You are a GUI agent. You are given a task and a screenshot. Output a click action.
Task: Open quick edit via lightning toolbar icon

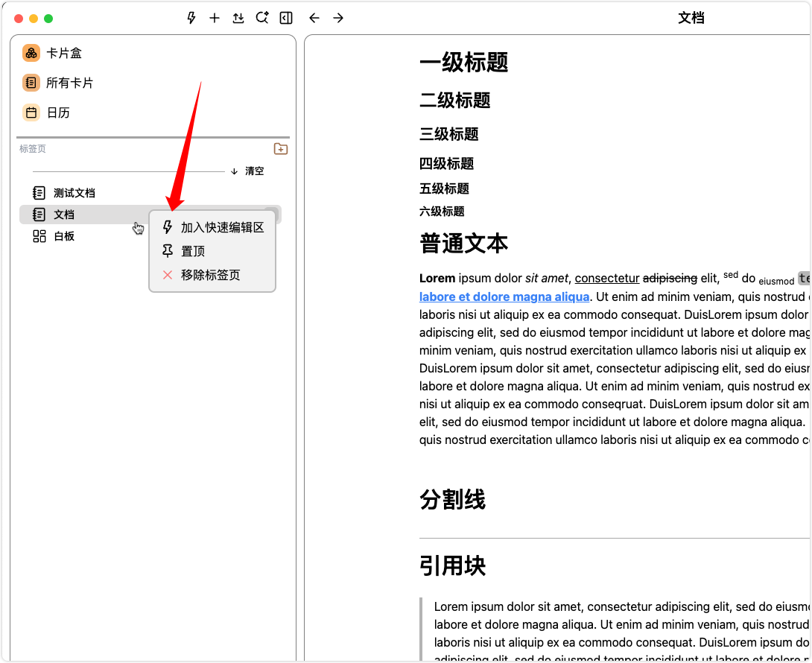click(x=191, y=18)
